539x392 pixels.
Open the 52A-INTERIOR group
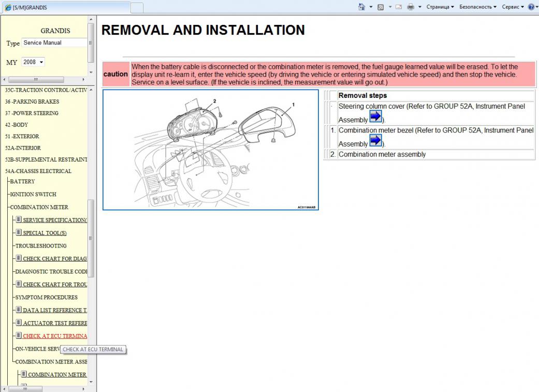[23, 148]
